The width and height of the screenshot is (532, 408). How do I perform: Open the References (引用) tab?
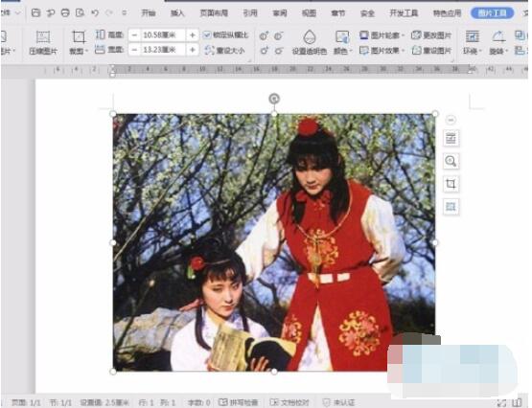(x=250, y=13)
